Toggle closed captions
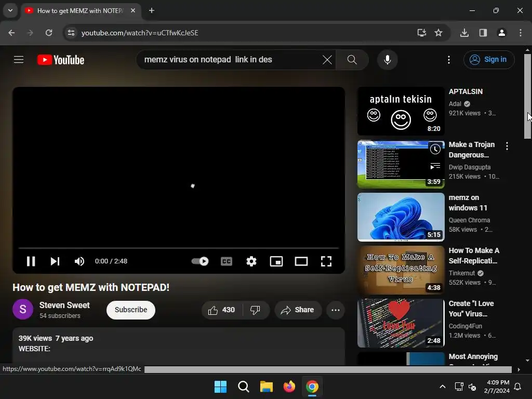 click(227, 261)
